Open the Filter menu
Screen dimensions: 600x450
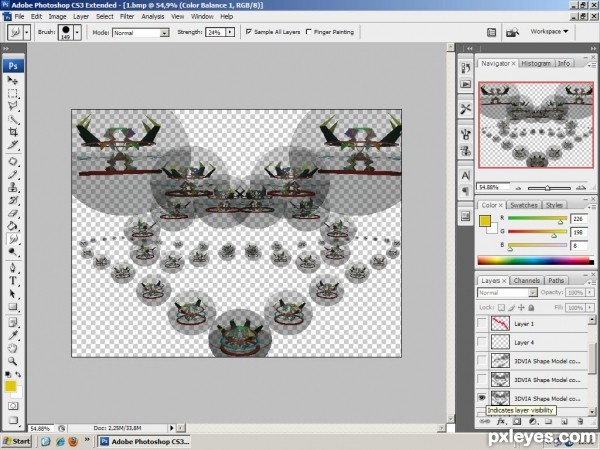tap(127, 16)
